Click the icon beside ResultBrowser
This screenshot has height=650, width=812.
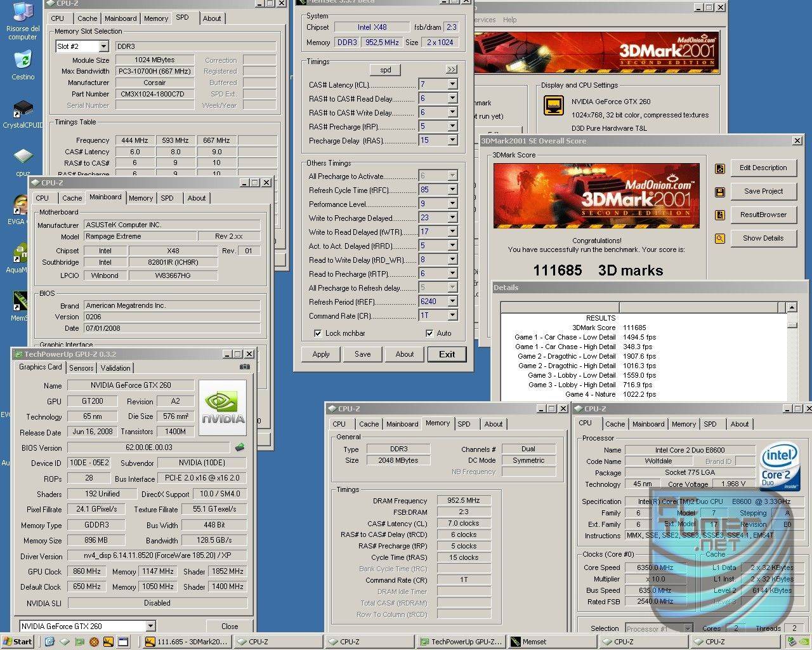tap(719, 215)
